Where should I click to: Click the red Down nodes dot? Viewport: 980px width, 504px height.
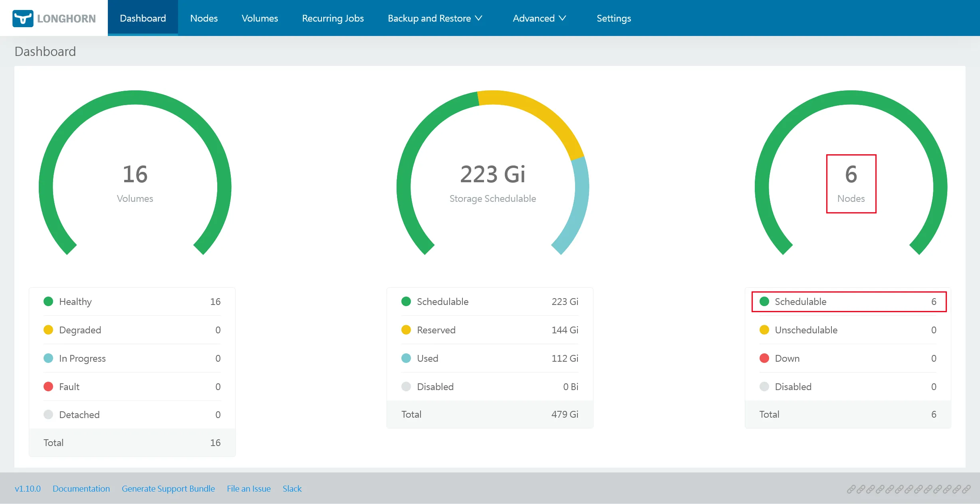pos(764,358)
